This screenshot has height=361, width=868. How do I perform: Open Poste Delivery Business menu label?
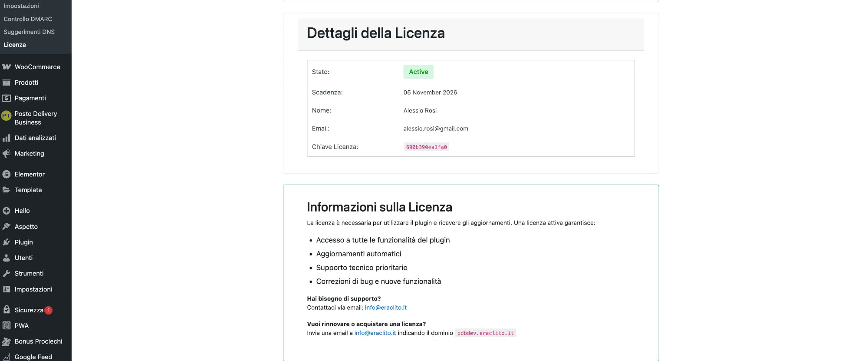[36, 118]
